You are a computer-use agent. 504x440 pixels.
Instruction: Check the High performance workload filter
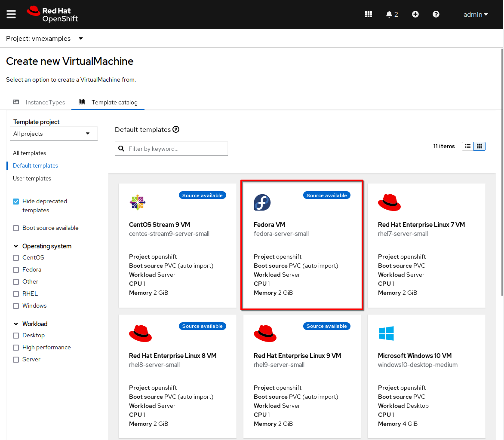click(16, 348)
